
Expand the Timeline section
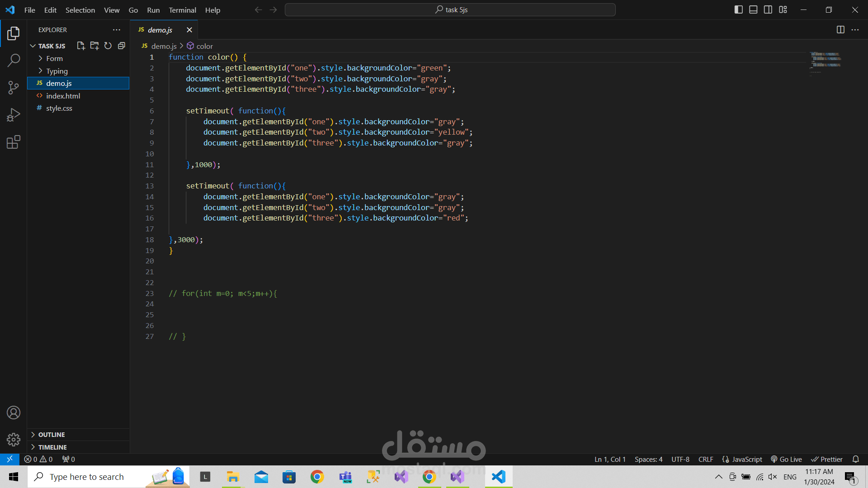[52, 447]
